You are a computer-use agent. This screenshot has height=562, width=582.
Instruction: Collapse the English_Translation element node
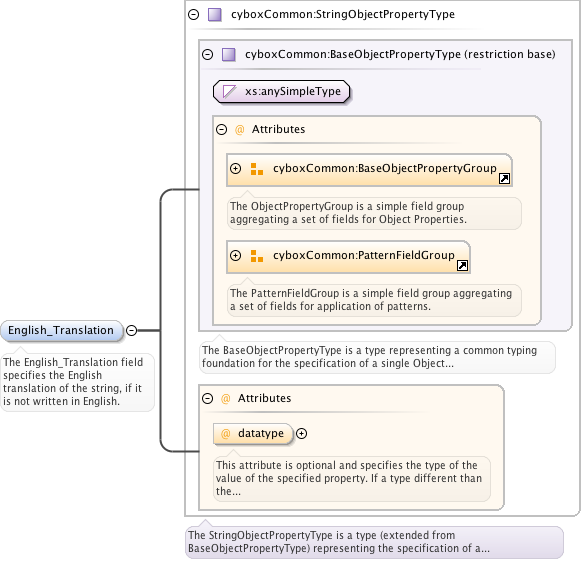[x=131, y=330]
